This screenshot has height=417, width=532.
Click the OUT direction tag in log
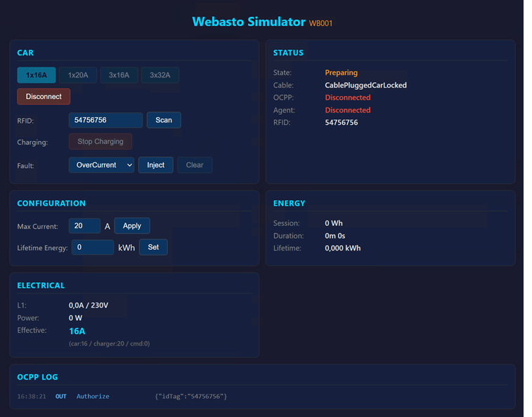pos(61,397)
